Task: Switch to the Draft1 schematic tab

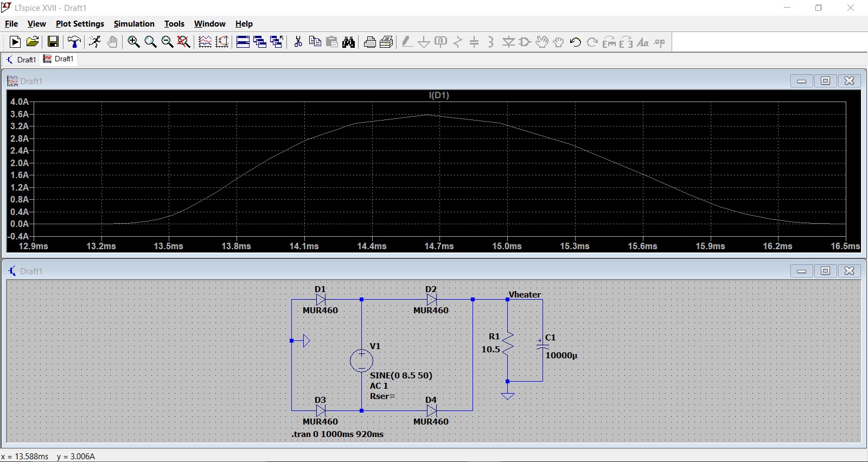Action: [x=21, y=59]
